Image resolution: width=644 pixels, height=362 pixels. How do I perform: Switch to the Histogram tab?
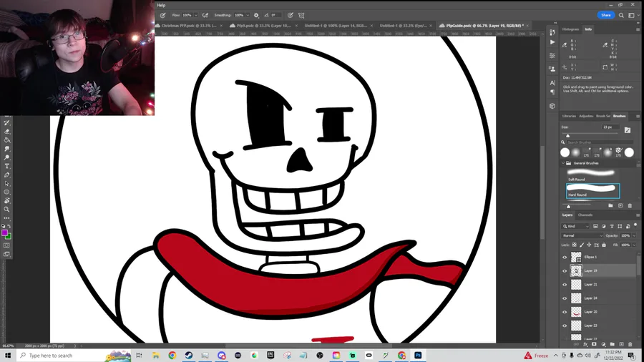570,29
